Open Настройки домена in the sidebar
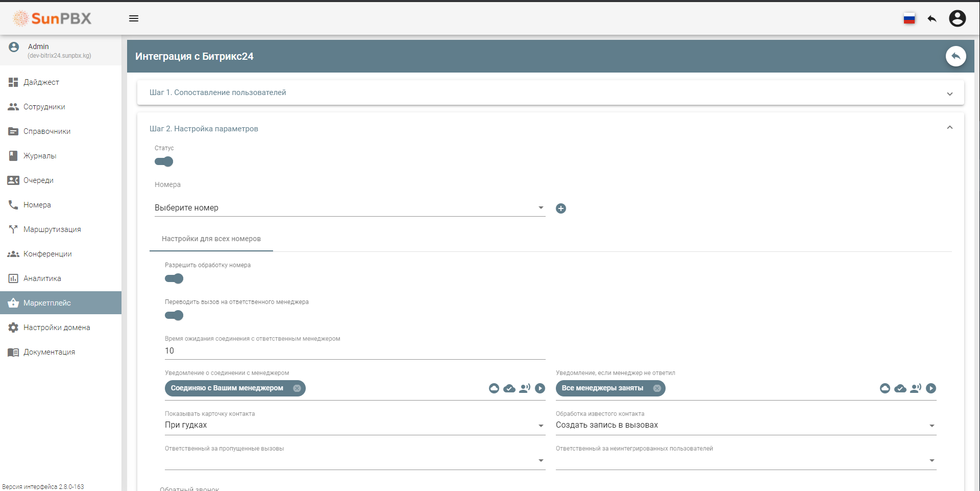This screenshot has height=491, width=980. [61, 328]
